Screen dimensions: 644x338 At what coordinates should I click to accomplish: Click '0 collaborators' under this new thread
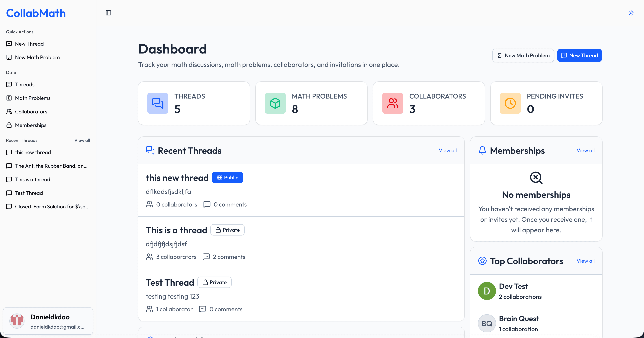point(176,204)
